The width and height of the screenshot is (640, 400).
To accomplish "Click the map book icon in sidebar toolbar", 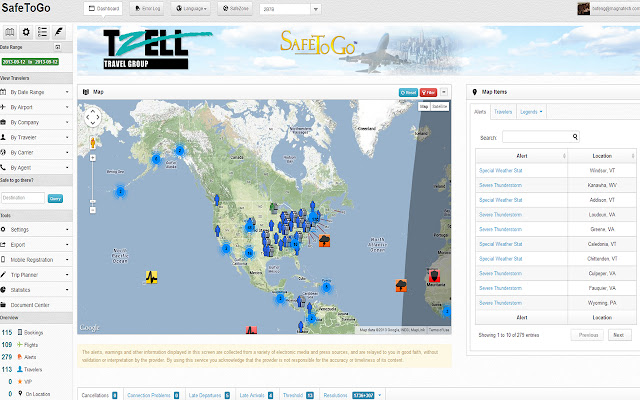I will point(9,31).
